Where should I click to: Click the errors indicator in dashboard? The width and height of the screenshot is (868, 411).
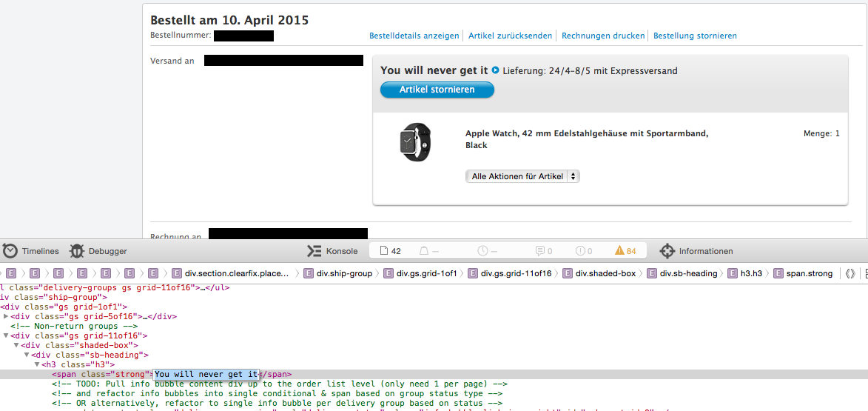583,251
